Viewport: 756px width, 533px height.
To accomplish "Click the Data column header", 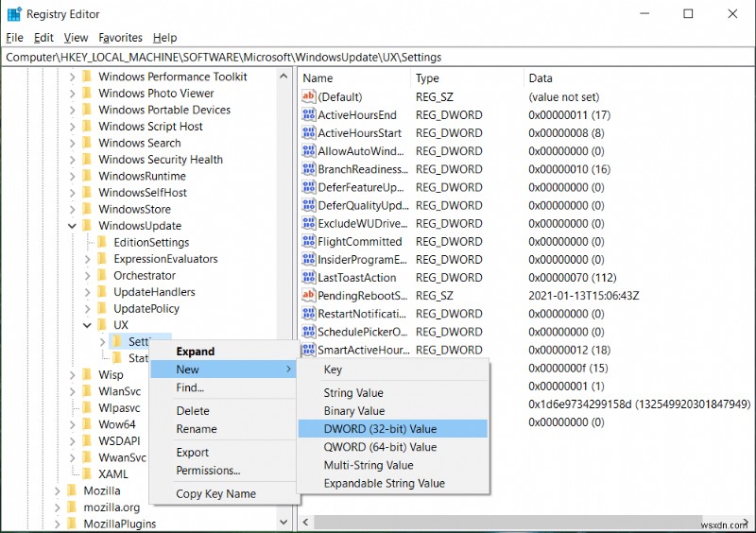I will [639, 78].
